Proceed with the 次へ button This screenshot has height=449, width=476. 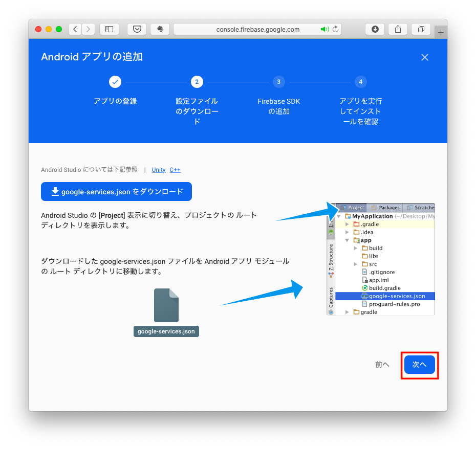(x=420, y=364)
